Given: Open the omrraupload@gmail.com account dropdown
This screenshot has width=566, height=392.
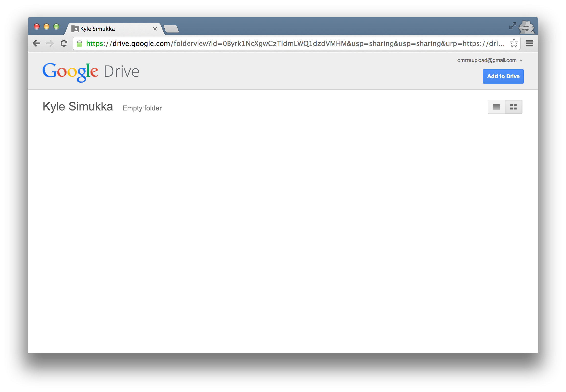Looking at the screenshot, I should coord(489,60).
